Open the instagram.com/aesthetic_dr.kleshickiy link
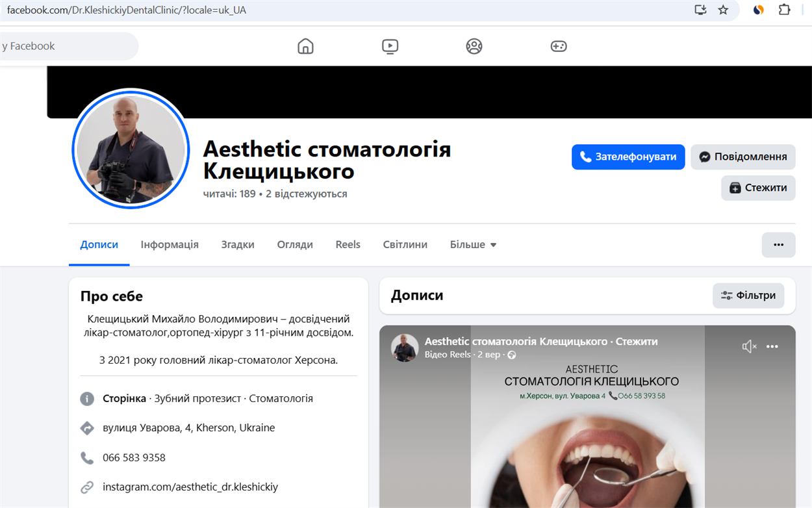This screenshot has width=812, height=508. (x=190, y=487)
